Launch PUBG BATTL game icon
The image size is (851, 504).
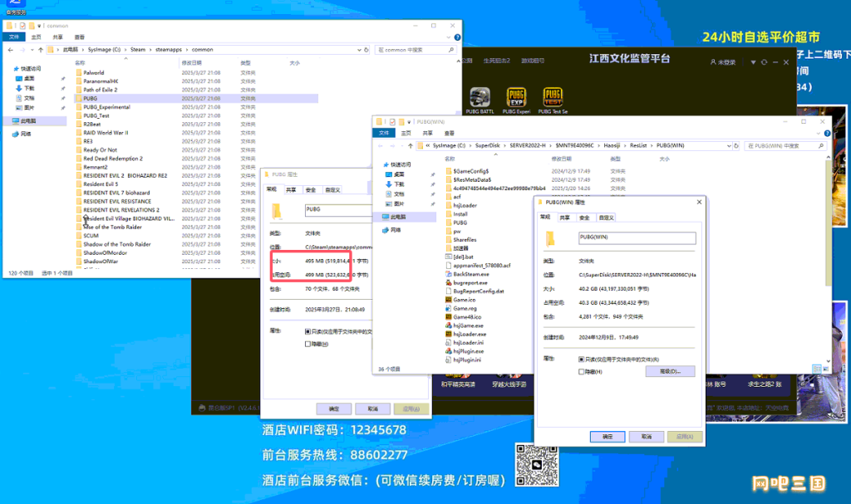coord(480,100)
